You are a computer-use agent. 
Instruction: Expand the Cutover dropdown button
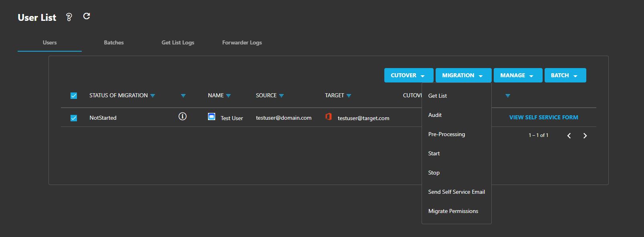coord(408,75)
